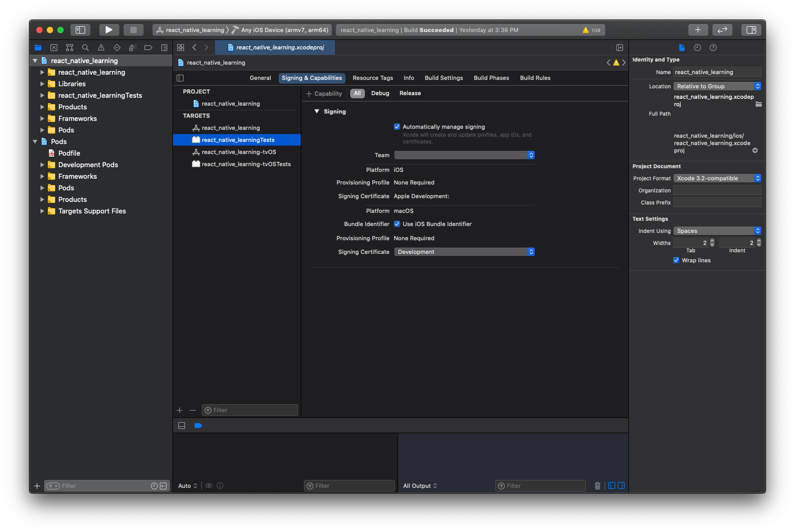The image size is (795, 532).
Task: Click the issue warning icon in the jump bar
Action: click(616, 63)
